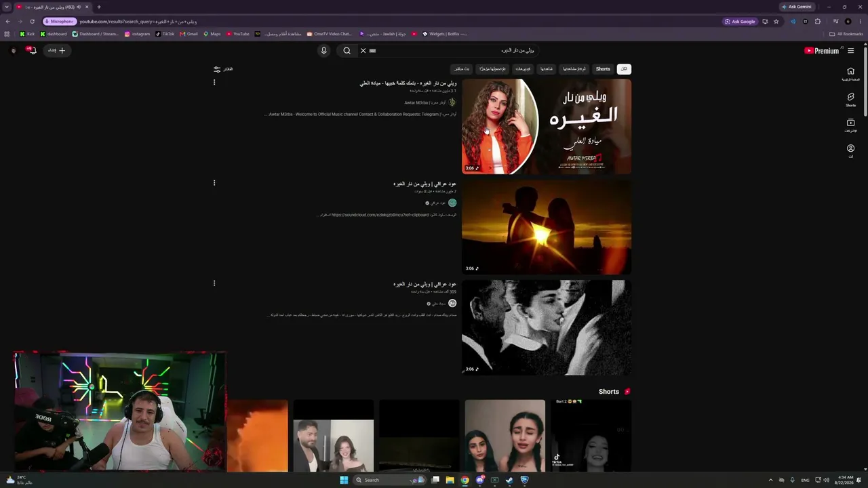
Task: Open the keyboard icon in search box
Action: pos(372,50)
